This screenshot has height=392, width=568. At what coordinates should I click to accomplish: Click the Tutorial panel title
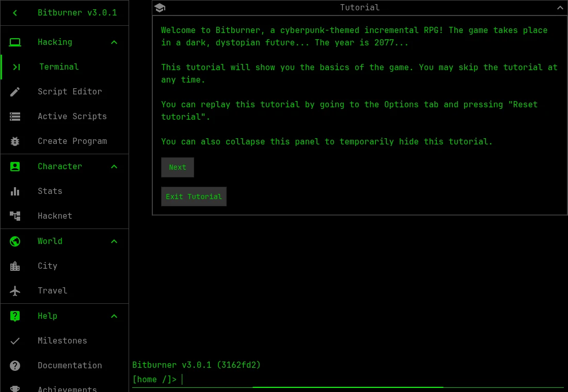[x=360, y=8]
